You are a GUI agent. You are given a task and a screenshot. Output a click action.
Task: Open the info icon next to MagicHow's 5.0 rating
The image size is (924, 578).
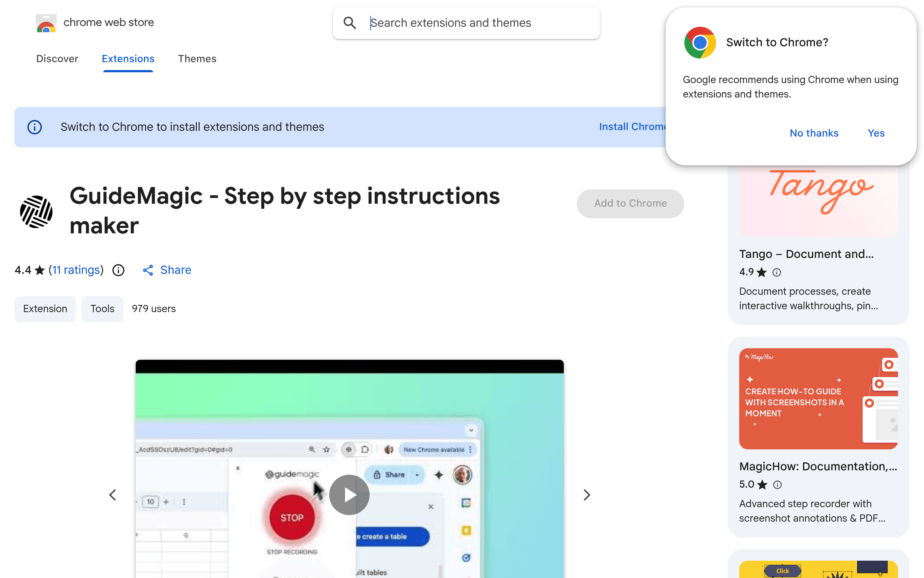pyautogui.click(x=777, y=485)
